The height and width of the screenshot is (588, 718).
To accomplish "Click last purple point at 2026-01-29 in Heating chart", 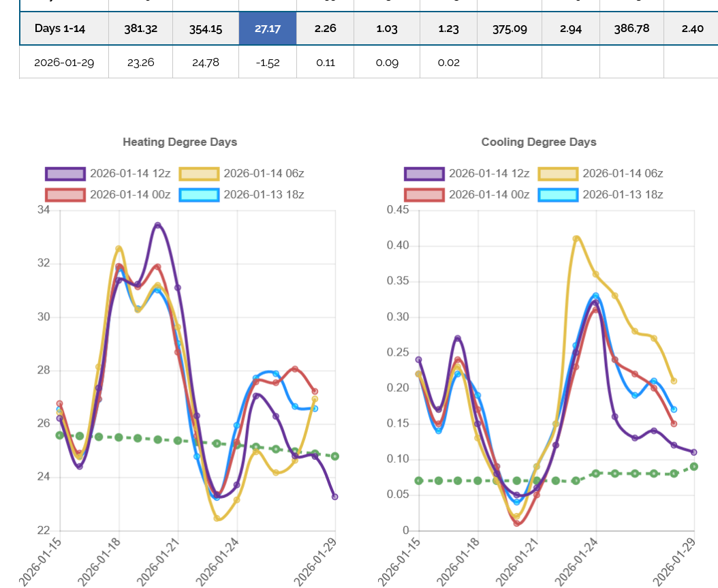I will pyautogui.click(x=334, y=497).
